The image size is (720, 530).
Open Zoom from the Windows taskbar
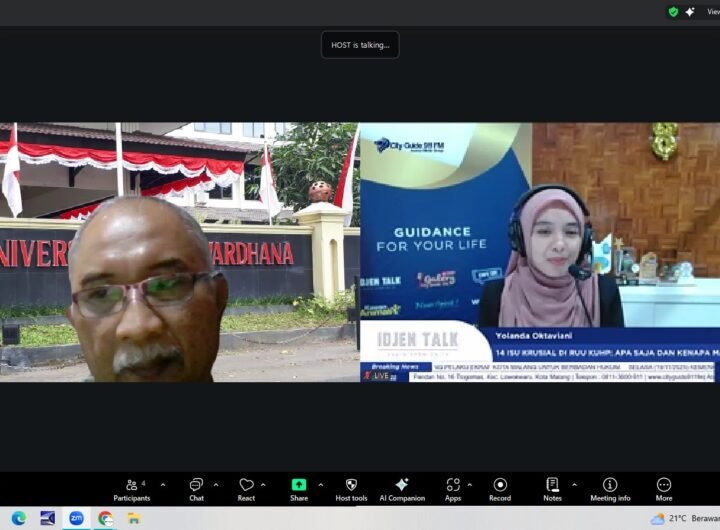click(x=76, y=518)
